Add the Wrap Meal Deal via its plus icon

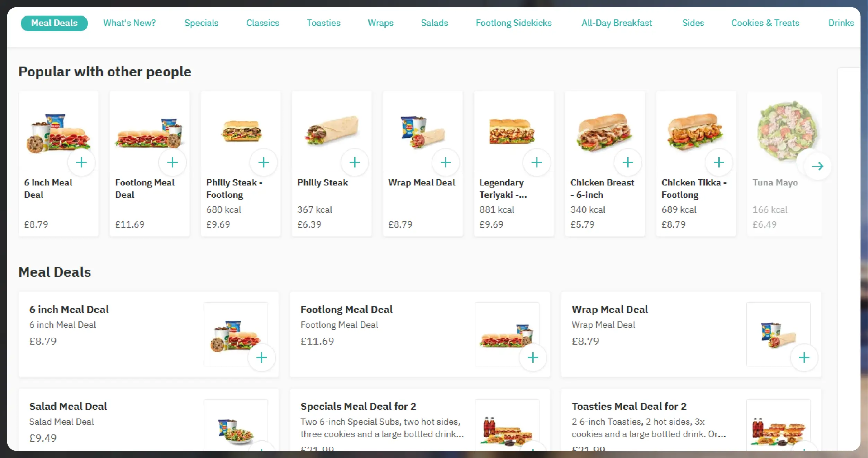[x=446, y=162]
